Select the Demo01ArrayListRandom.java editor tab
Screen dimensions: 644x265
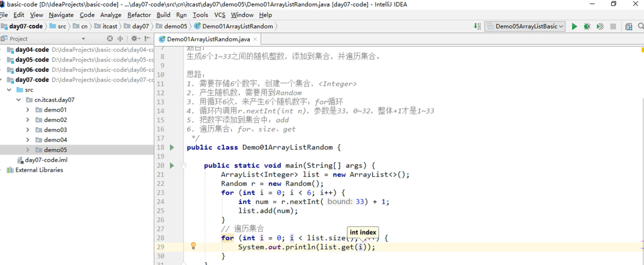(208, 39)
